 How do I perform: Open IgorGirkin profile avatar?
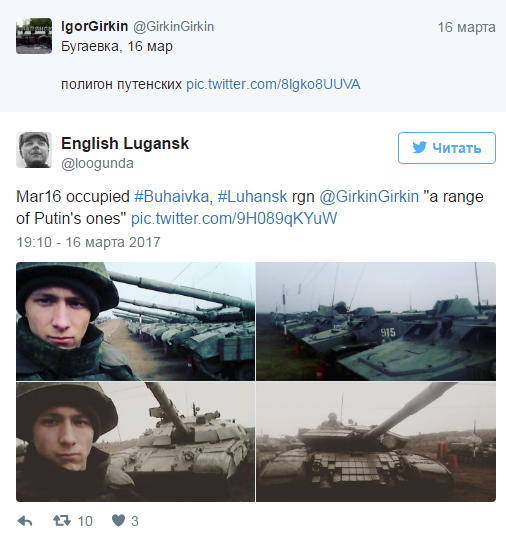[34, 36]
